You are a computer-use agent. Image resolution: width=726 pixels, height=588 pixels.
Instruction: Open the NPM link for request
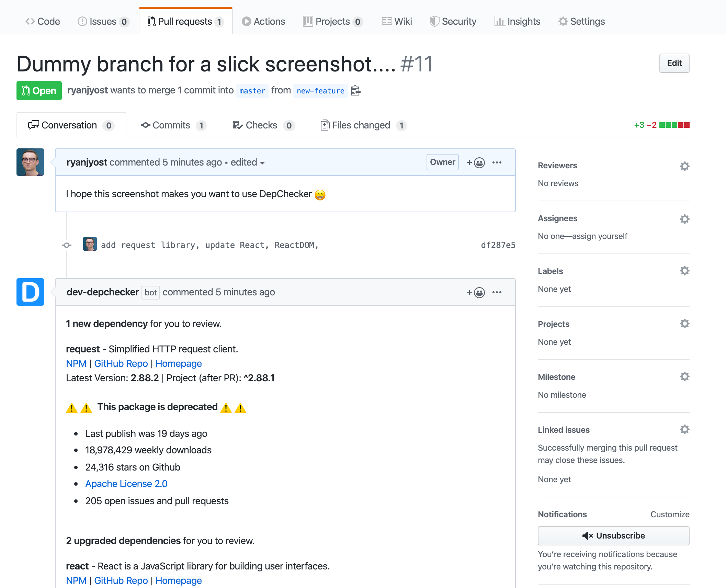tap(76, 363)
